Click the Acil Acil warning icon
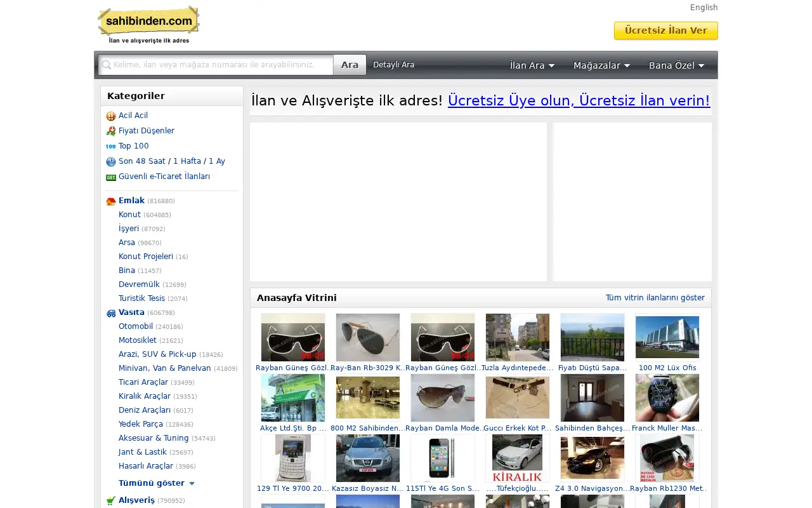This screenshot has width=812, height=508. click(111, 116)
